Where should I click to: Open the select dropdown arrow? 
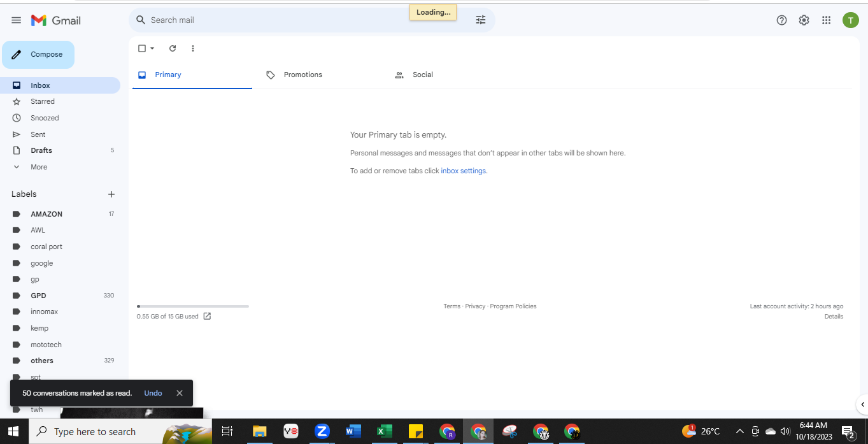[152, 48]
